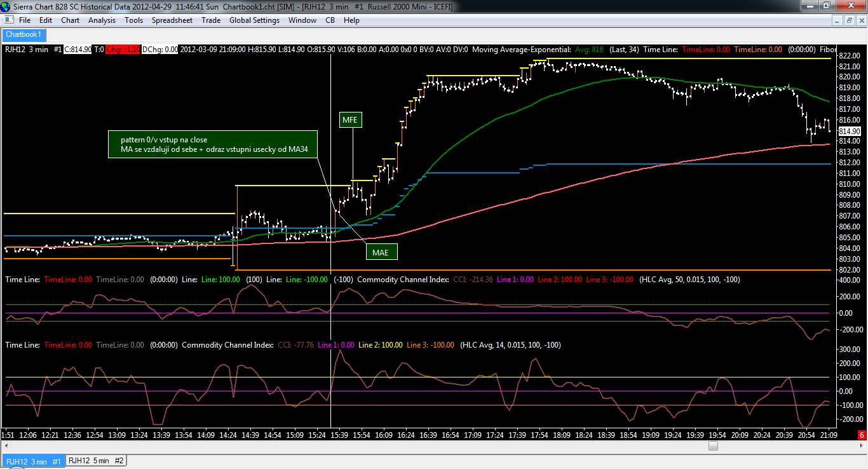
Task: Click the '(HLC Avg, 14, 0.015, 100, -100)' parameters
Action: pyautogui.click(x=510, y=344)
